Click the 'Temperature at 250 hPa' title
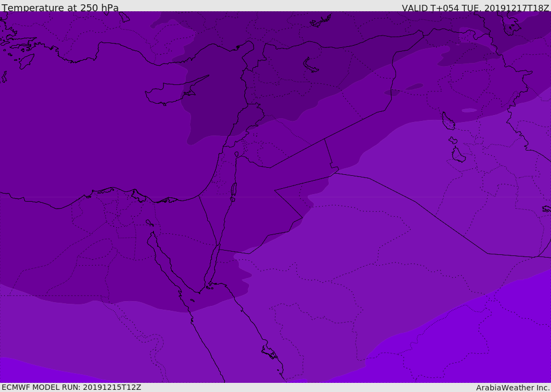Viewport: 551px width, 392px height. coord(60,8)
